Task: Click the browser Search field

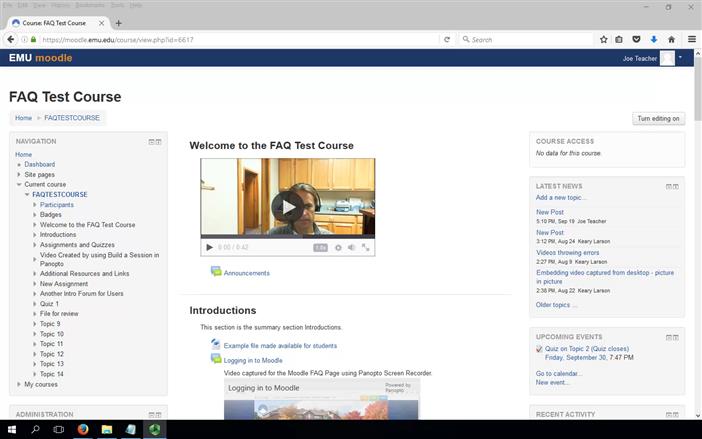Action: pos(525,40)
